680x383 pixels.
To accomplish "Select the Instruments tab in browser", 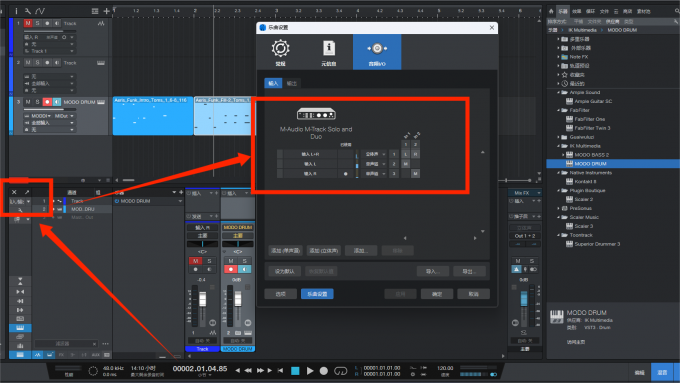I will coord(563,11).
